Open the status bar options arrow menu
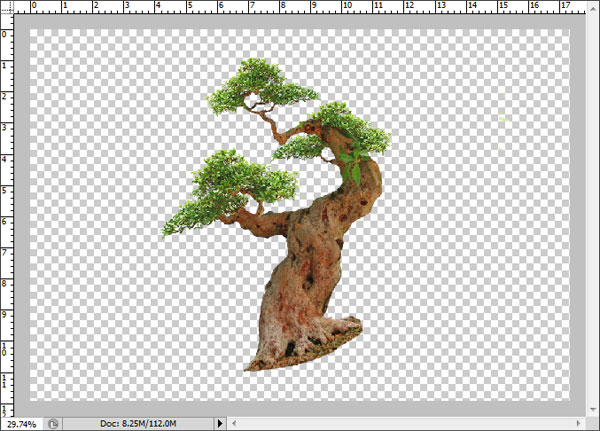The height and width of the screenshot is (431, 600). (x=220, y=423)
